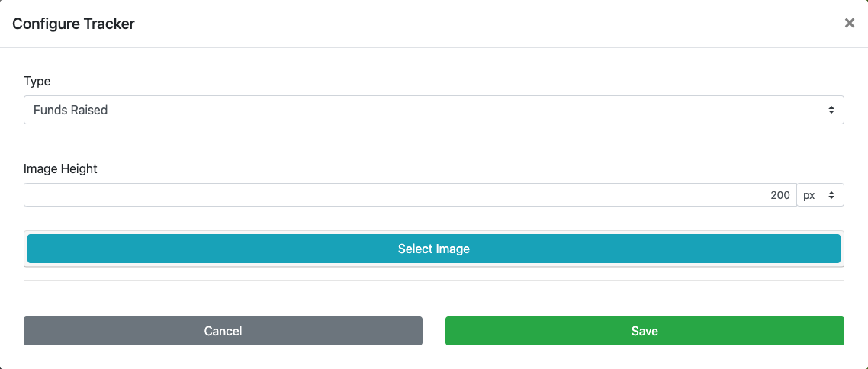The image size is (868, 369).
Task: Save the tracker configuration
Action: (645, 331)
